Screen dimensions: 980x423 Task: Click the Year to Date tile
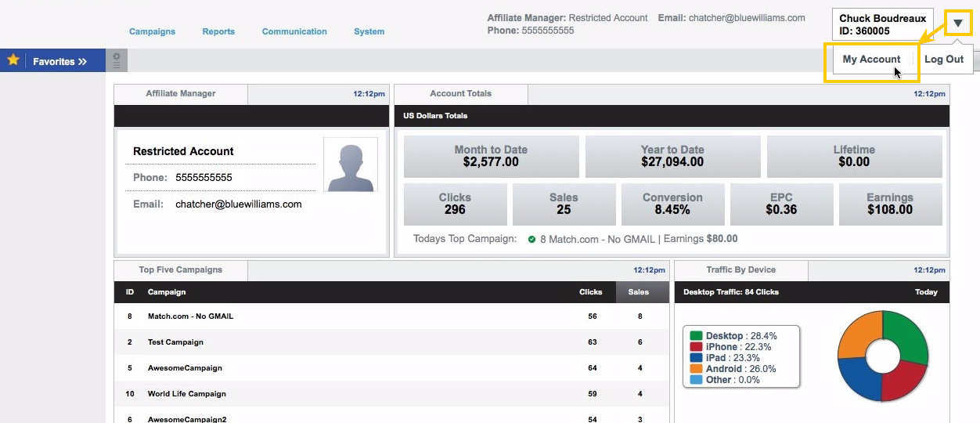[x=672, y=156]
